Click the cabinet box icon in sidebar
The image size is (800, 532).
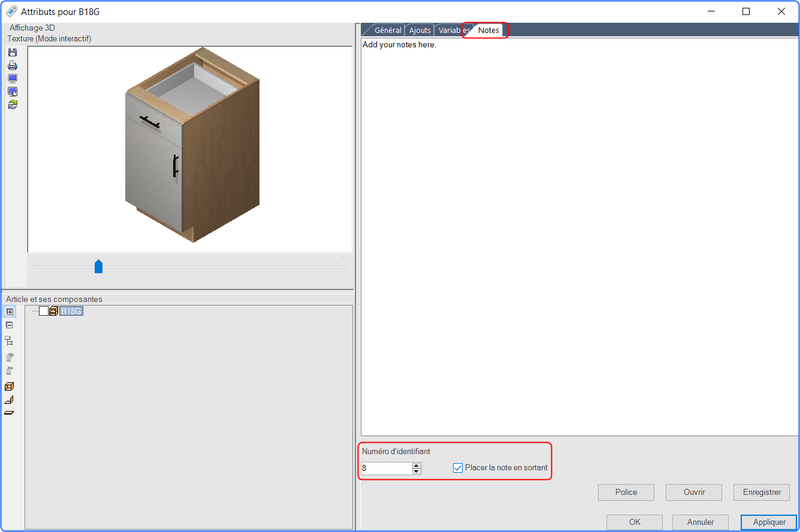[x=10, y=386]
